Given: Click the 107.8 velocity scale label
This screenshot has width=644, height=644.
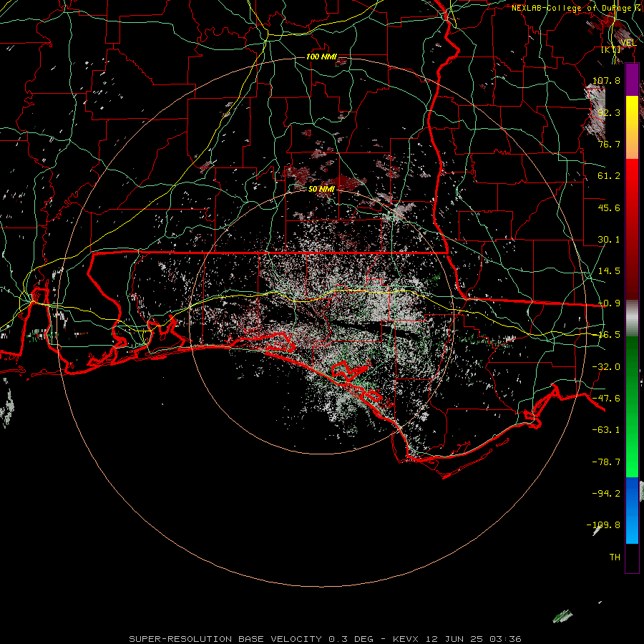Looking at the screenshot, I should point(606,80).
